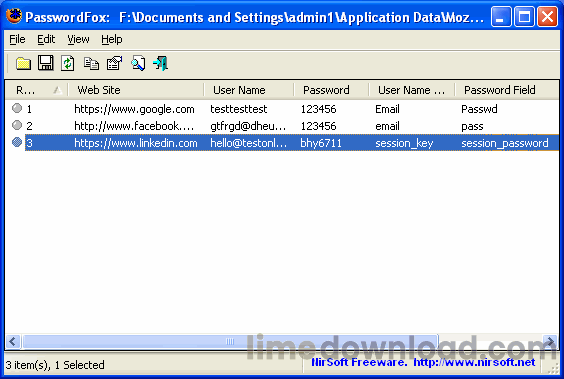Sort by the Web Site column header
The width and height of the screenshot is (564, 379).
coord(136,90)
